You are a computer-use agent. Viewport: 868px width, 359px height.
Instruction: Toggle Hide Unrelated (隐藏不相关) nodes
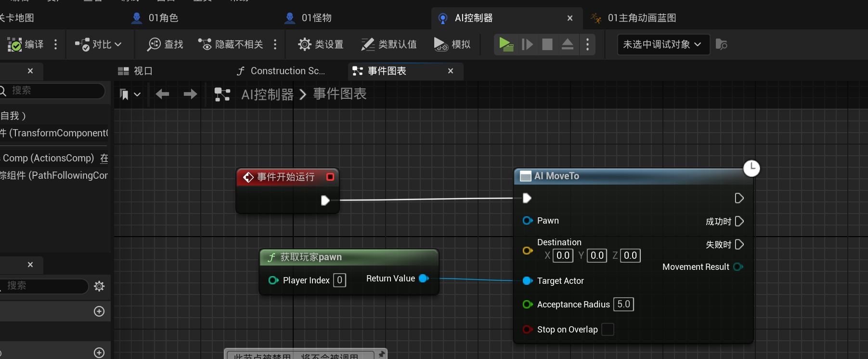[231, 44]
